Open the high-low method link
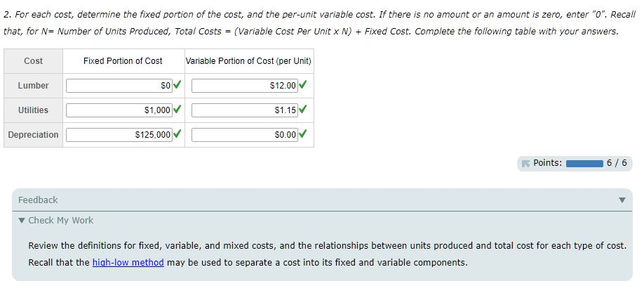The height and width of the screenshot is (293, 644). click(x=128, y=263)
